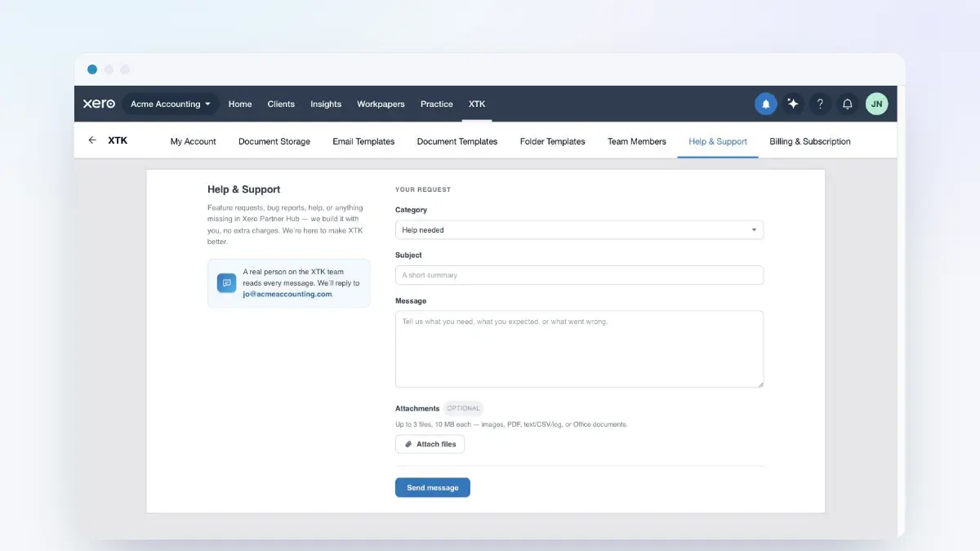Open Practice in top navigation
This screenshot has height=551, width=980.
[437, 104]
